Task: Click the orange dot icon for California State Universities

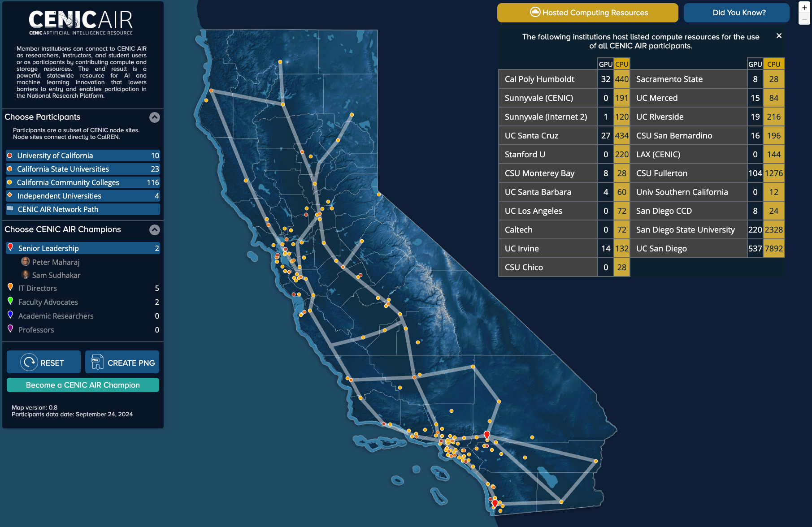Action: click(9, 169)
